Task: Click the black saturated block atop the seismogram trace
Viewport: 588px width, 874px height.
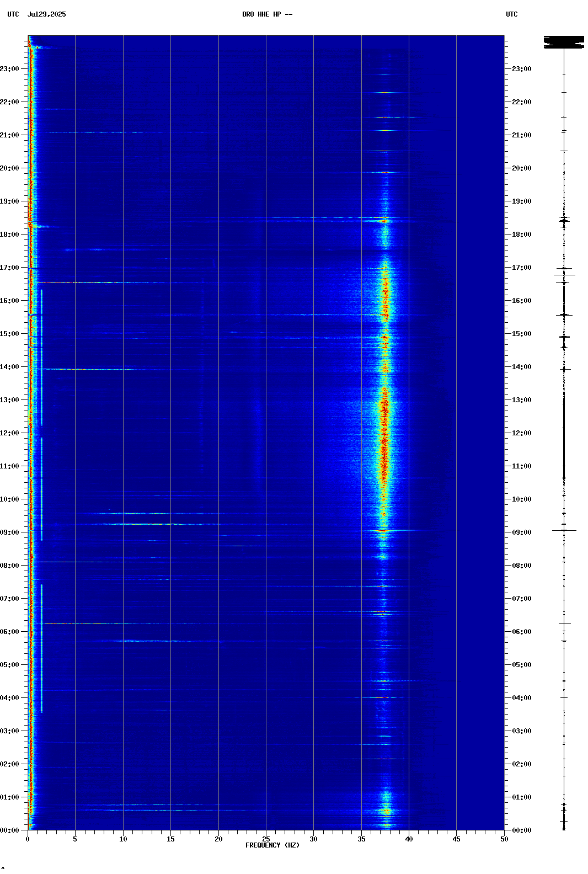Action: [x=564, y=42]
